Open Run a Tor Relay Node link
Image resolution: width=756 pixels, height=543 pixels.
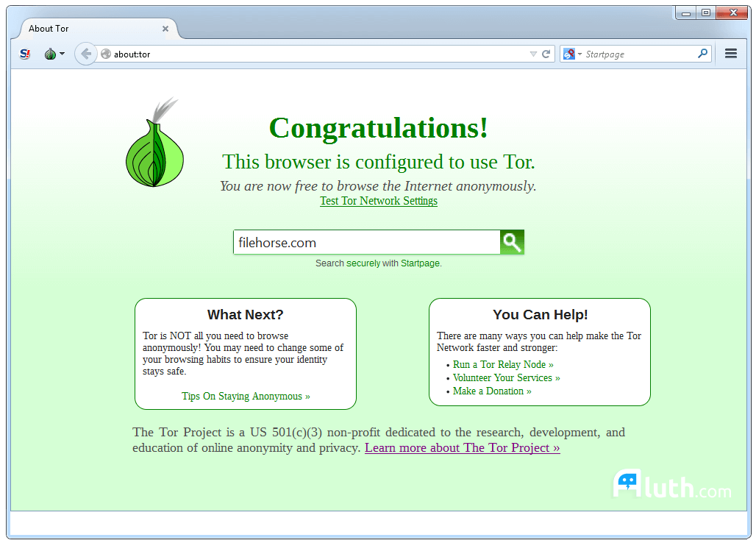click(x=503, y=364)
